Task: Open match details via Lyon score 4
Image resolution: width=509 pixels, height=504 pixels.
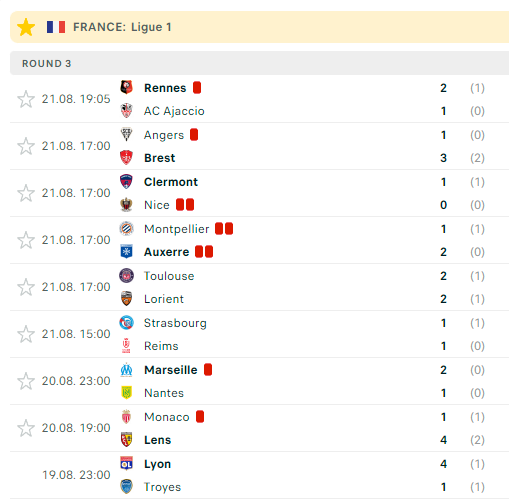Action: pyautogui.click(x=443, y=464)
